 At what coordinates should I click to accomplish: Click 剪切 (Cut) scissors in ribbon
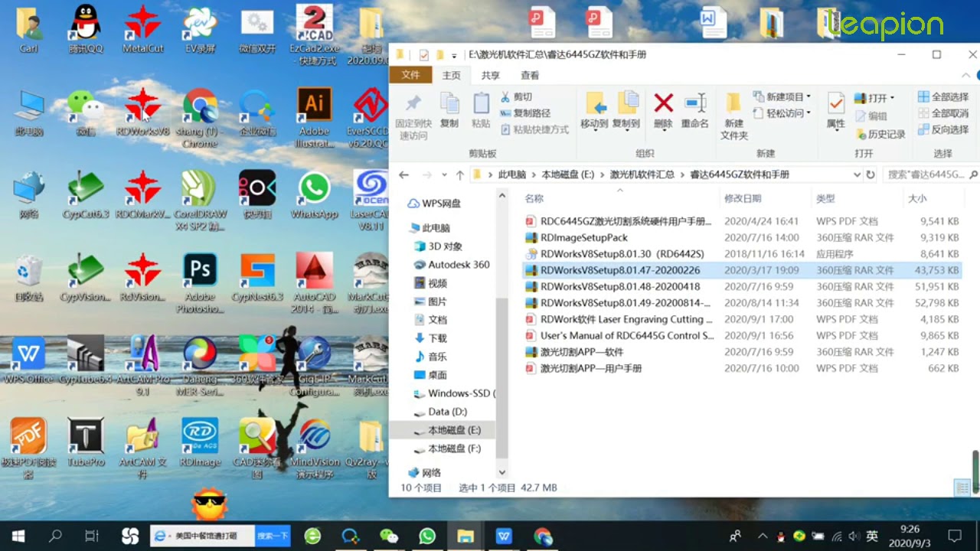coord(516,97)
